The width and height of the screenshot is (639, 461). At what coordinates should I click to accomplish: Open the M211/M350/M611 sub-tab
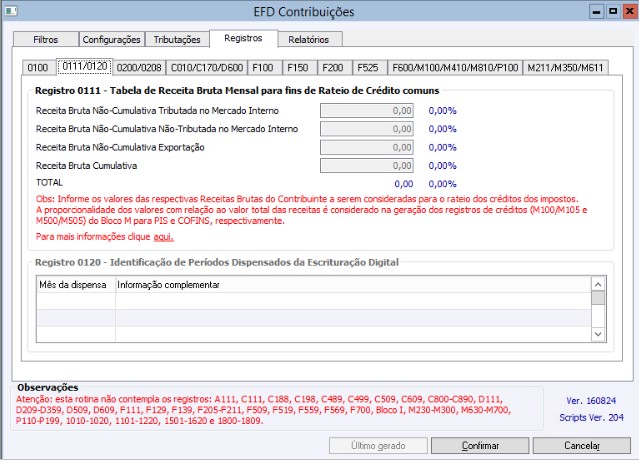[x=565, y=68]
